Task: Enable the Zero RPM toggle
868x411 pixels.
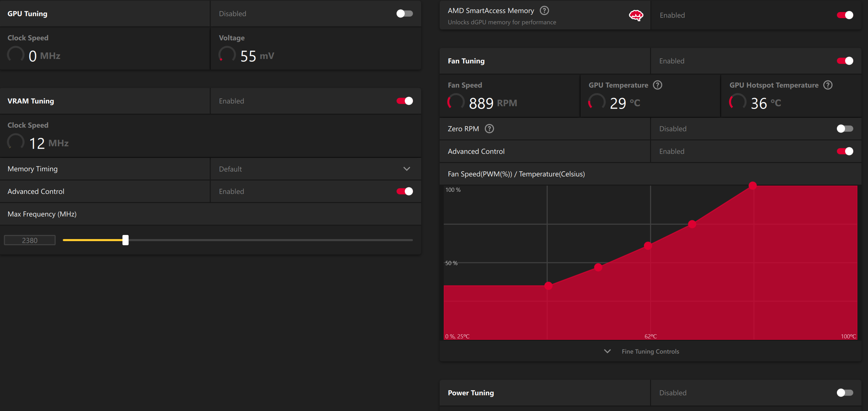Action: (845, 129)
